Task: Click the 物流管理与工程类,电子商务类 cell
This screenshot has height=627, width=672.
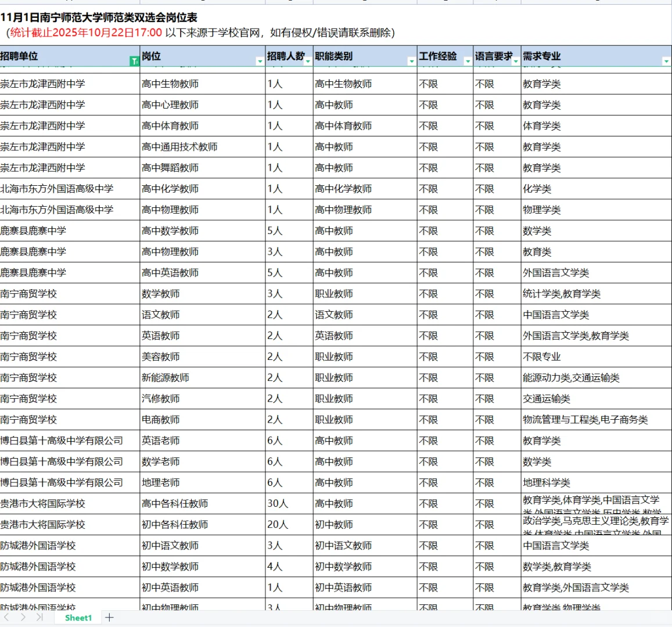Action: point(596,420)
